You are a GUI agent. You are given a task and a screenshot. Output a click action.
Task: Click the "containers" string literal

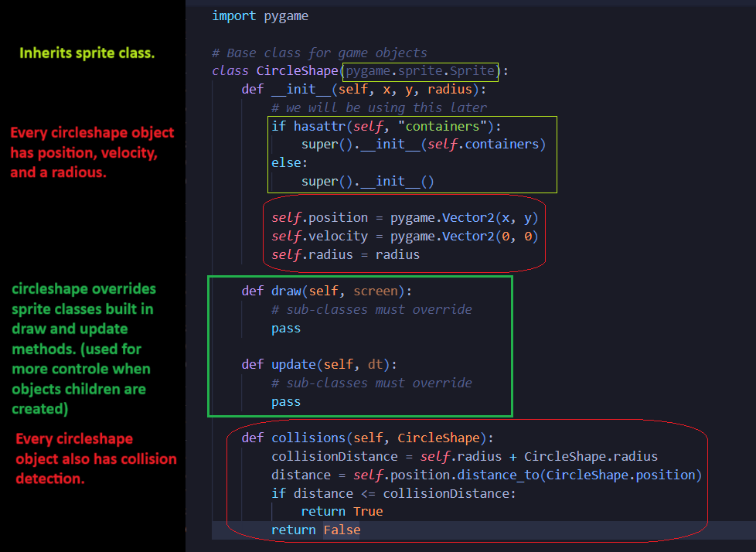pyautogui.click(x=434, y=126)
